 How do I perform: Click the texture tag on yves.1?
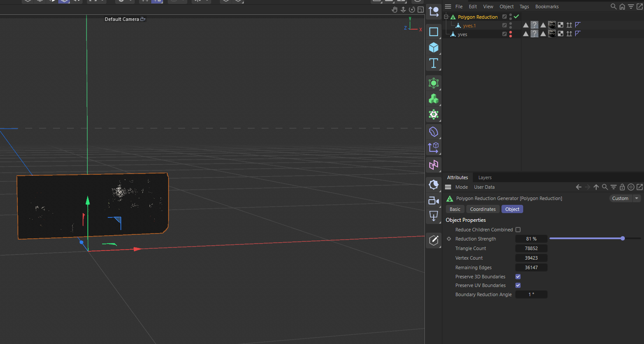click(552, 25)
